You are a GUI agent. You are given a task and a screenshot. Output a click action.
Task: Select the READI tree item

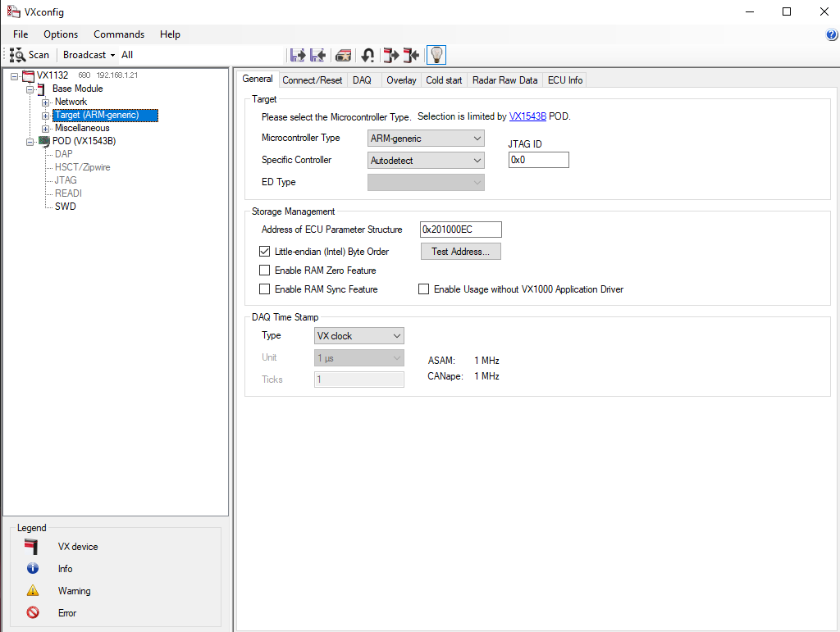[68, 193]
